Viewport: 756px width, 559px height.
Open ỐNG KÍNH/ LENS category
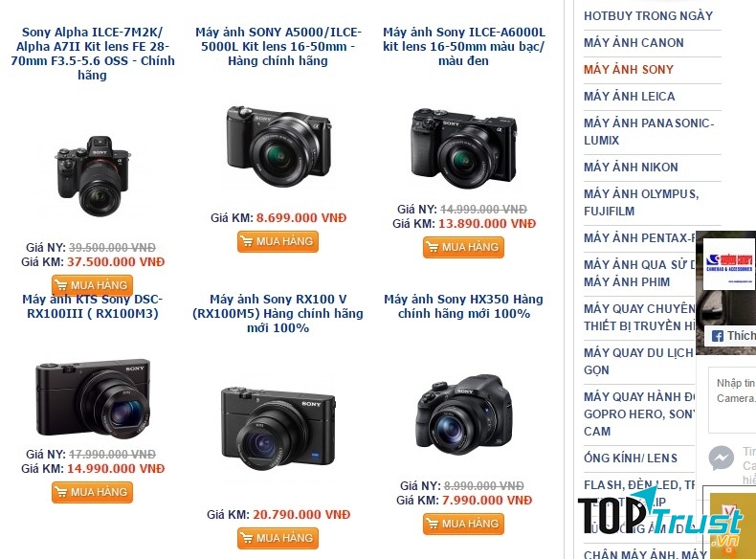tap(631, 458)
